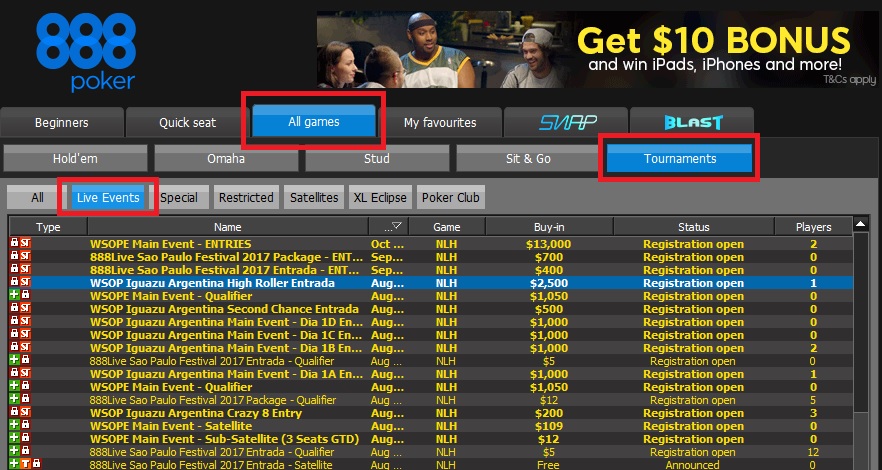Filter tournaments by Restricted
Viewport: 882px width, 470px height.
246,198
